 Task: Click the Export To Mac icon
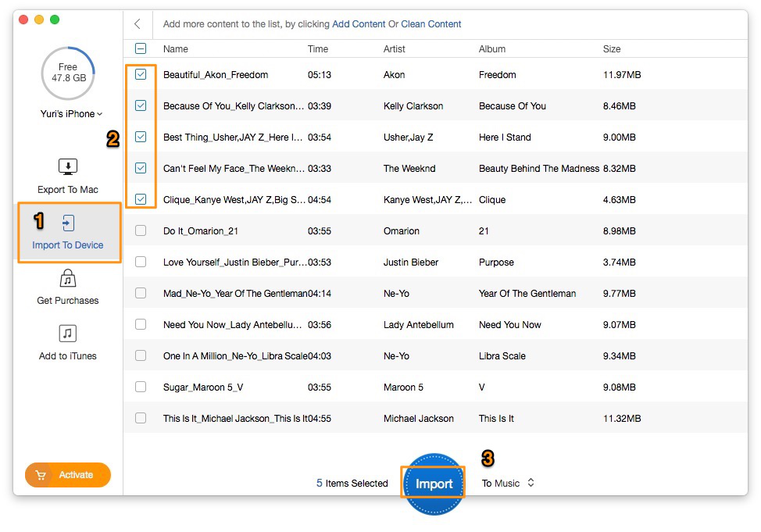coord(68,167)
